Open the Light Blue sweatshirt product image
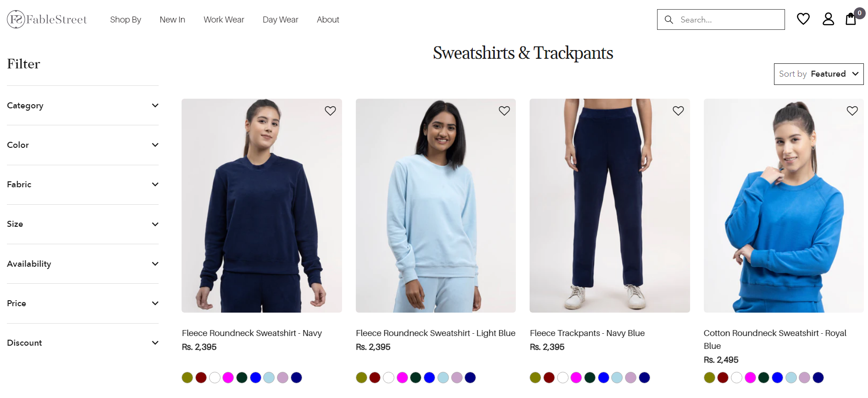The height and width of the screenshot is (398, 868). tap(436, 206)
